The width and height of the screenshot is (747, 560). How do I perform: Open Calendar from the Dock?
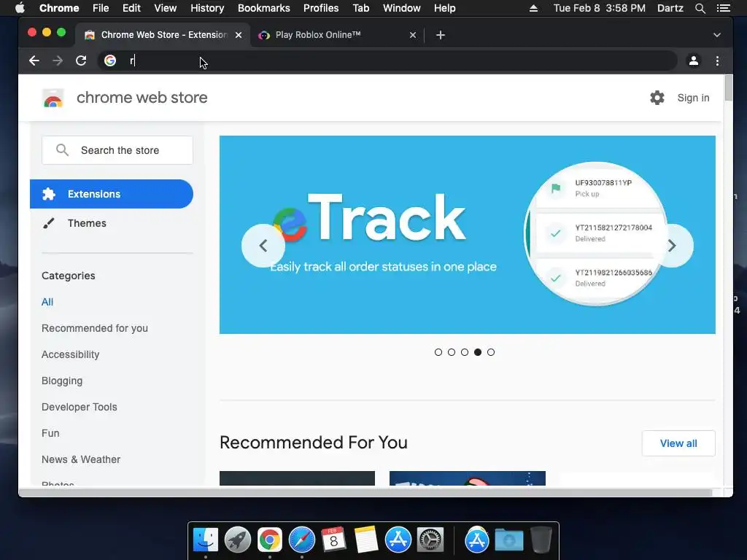coord(333,540)
